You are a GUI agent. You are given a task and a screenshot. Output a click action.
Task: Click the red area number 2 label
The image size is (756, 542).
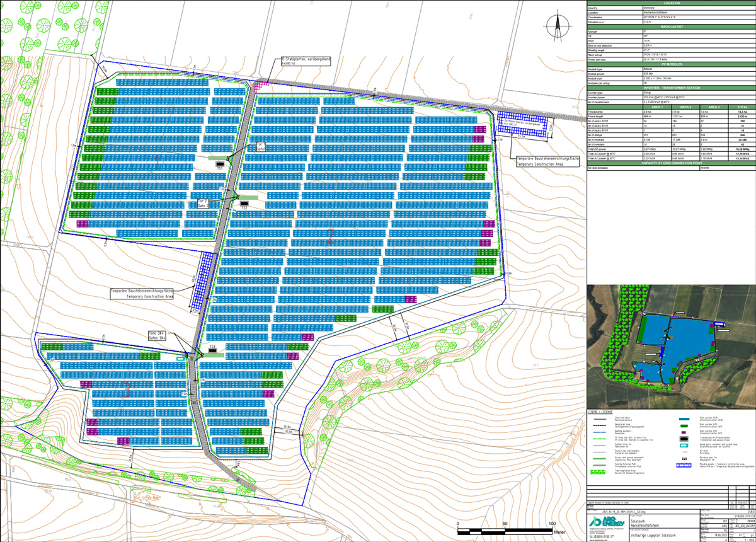329,237
